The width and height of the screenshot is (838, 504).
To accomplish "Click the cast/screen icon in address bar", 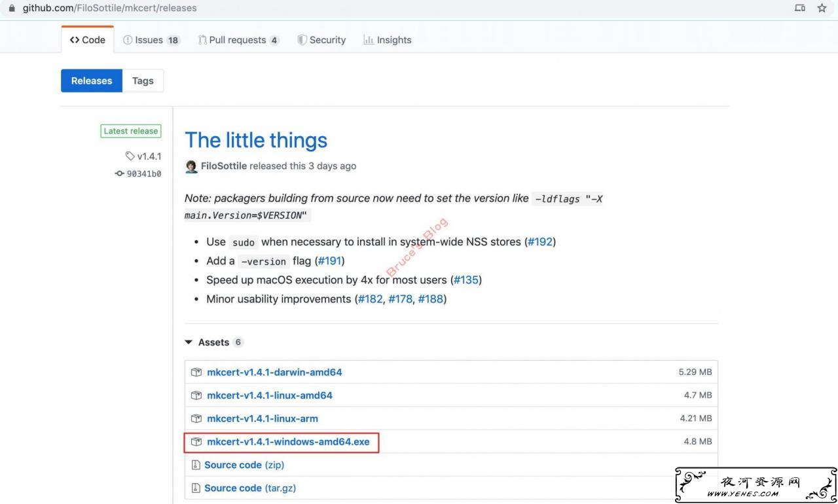I will coord(799,8).
